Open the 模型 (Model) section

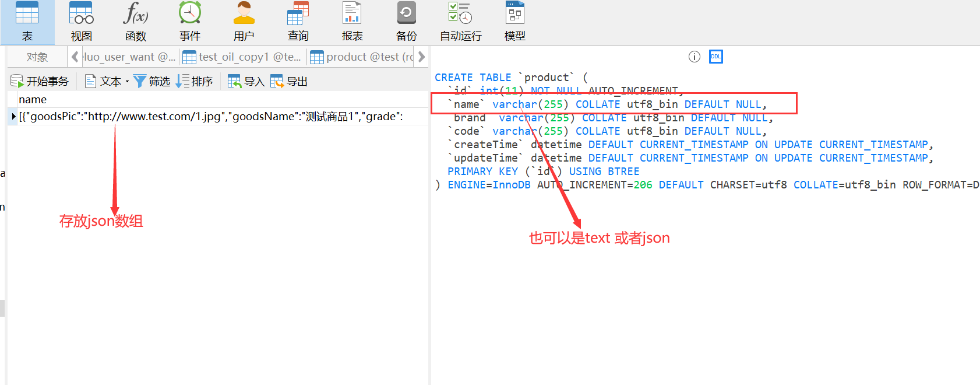514,22
